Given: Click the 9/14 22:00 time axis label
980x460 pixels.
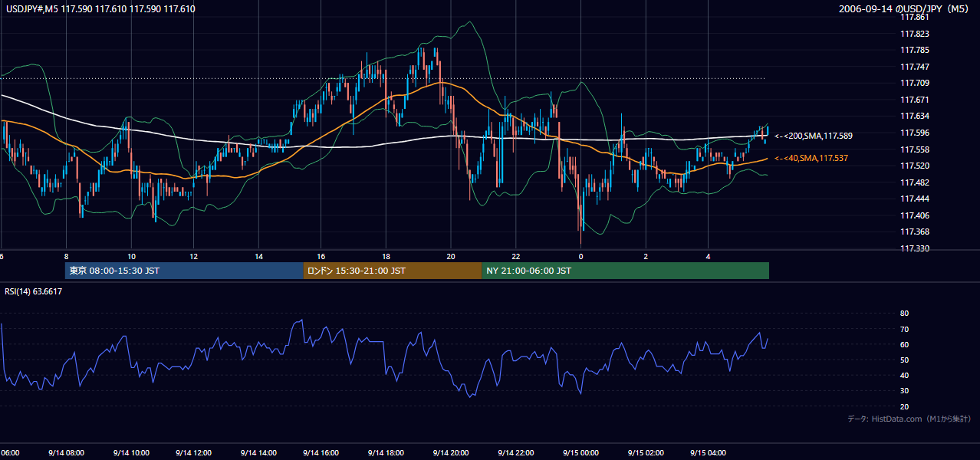Looking at the screenshot, I should tap(515, 453).
